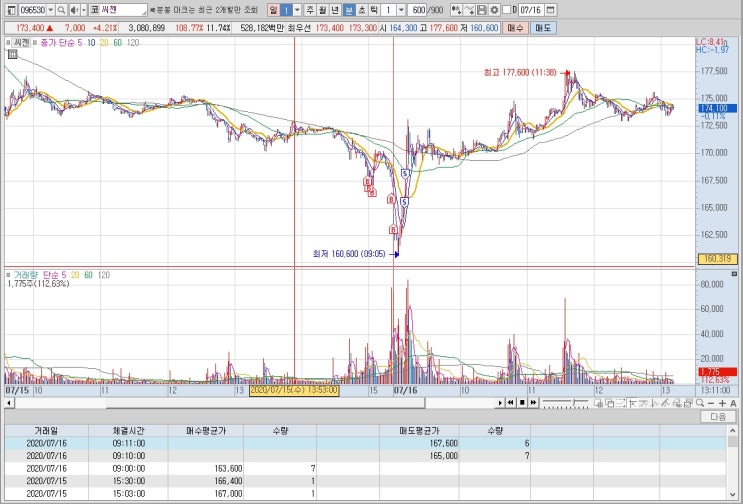Toggle the small square beside 거래량 legend
Screen dimensions: 743x504
8,275
